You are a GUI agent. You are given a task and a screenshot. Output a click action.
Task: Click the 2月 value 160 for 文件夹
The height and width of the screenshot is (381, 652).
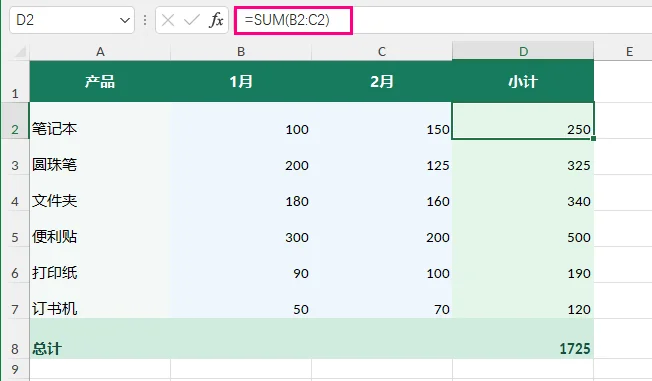point(382,193)
